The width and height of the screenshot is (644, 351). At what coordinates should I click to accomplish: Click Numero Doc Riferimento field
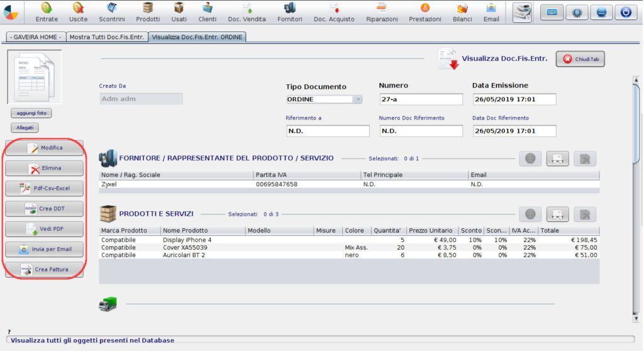(x=421, y=131)
